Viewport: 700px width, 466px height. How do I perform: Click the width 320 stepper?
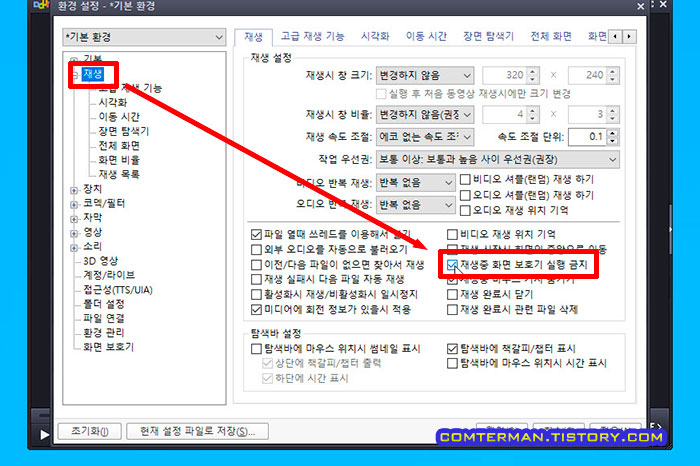[x=532, y=75]
